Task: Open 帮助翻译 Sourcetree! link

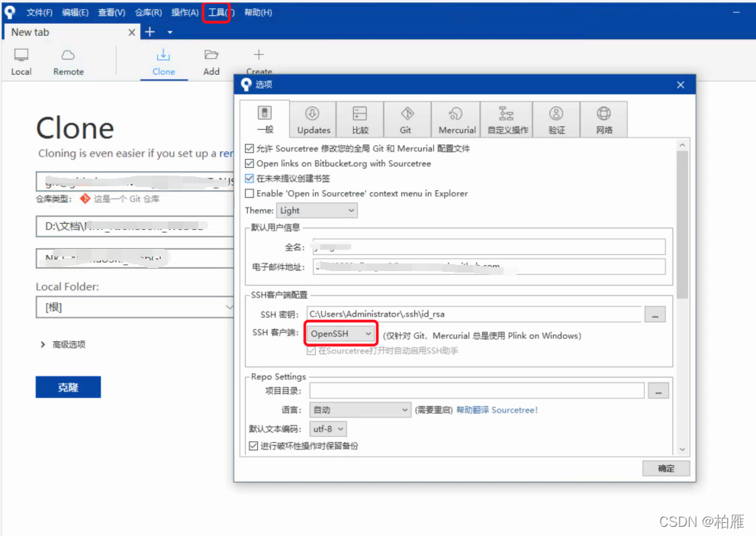Action: coord(497,409)
